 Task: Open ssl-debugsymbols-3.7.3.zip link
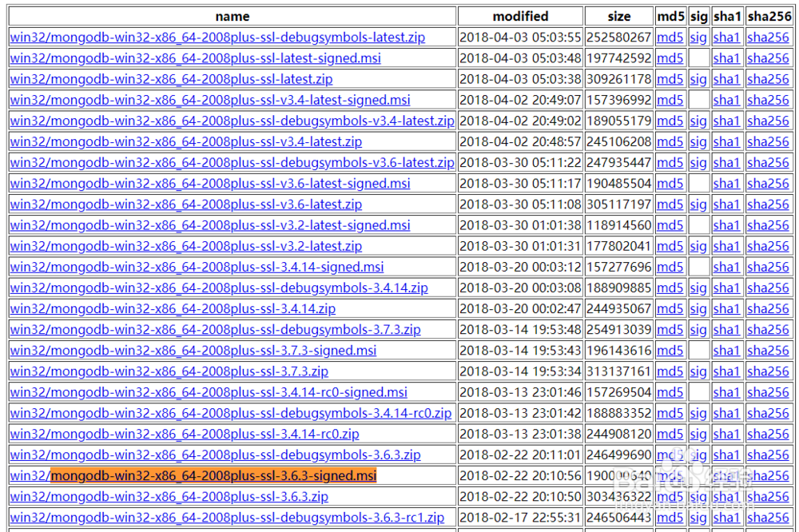215,330
